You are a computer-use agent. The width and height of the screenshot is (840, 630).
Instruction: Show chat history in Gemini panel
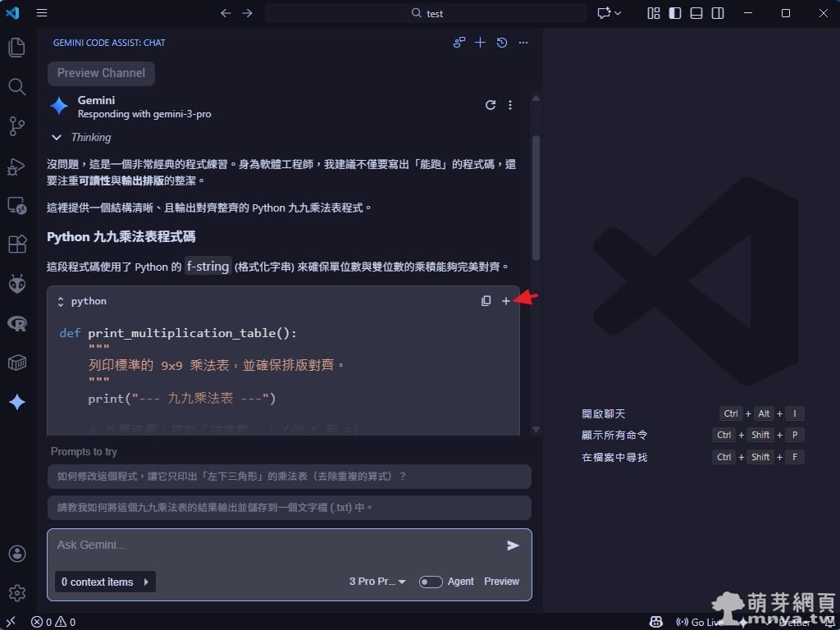(502, 43)
